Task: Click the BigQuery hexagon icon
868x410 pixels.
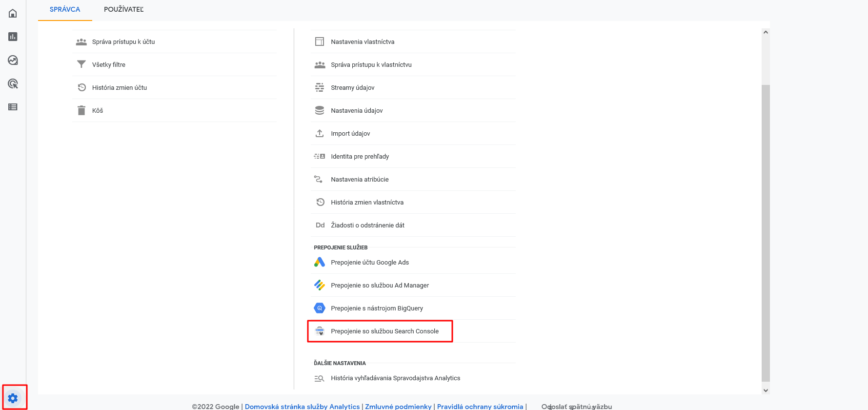Action: coord(320,308)
